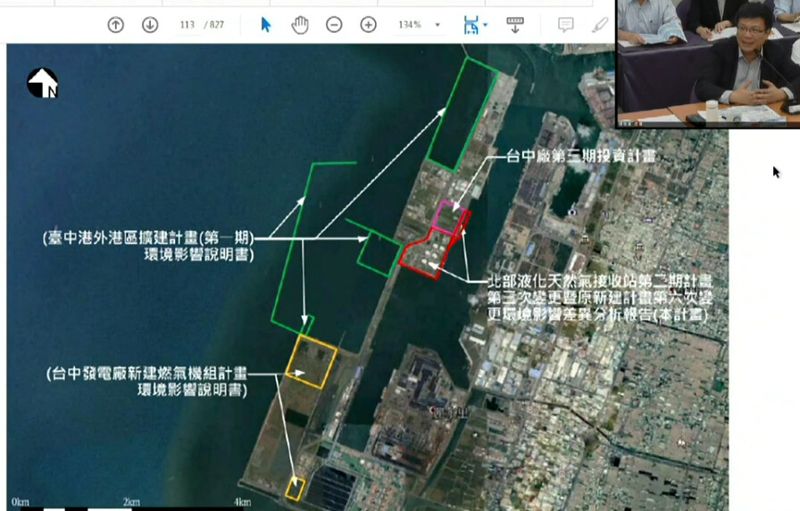800x511 pixels.
Task: Click the '台中發電廠新建燃氣機組計畫' label
Action: click(x=147, y=373)
